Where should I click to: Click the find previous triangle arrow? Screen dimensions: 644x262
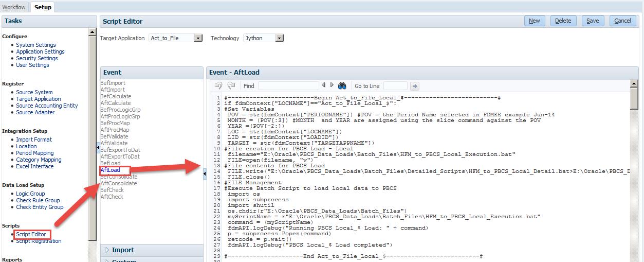pos(323,85)
